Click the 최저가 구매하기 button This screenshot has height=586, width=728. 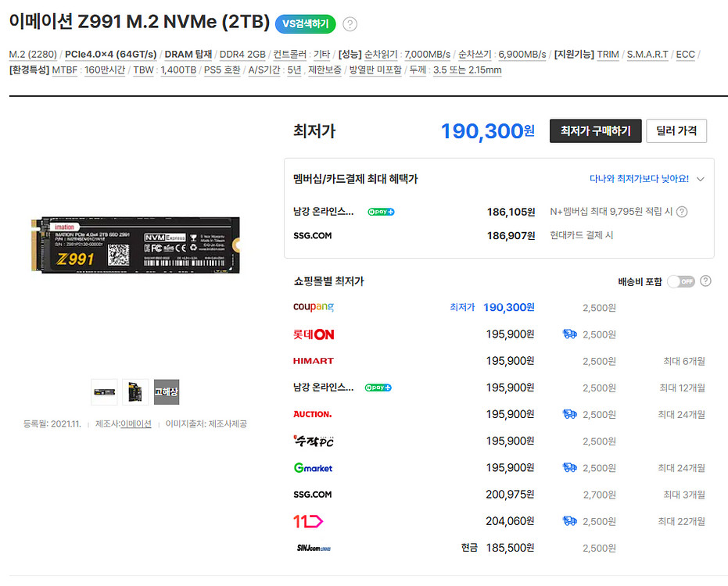click(595, 130)
